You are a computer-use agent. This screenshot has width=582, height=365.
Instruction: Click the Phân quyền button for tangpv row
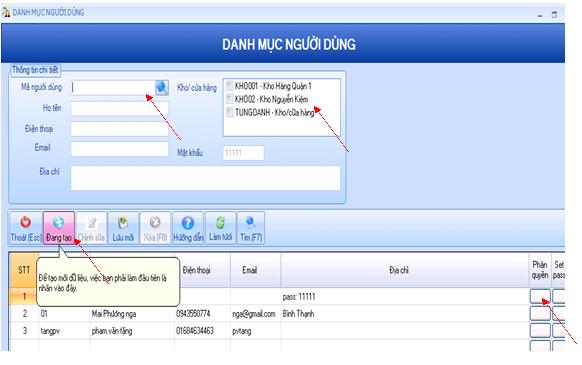540,330
